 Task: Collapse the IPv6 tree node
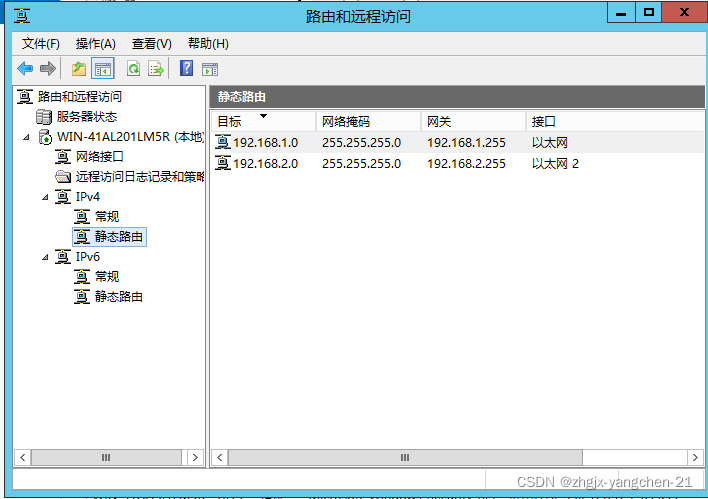(45, 257)
